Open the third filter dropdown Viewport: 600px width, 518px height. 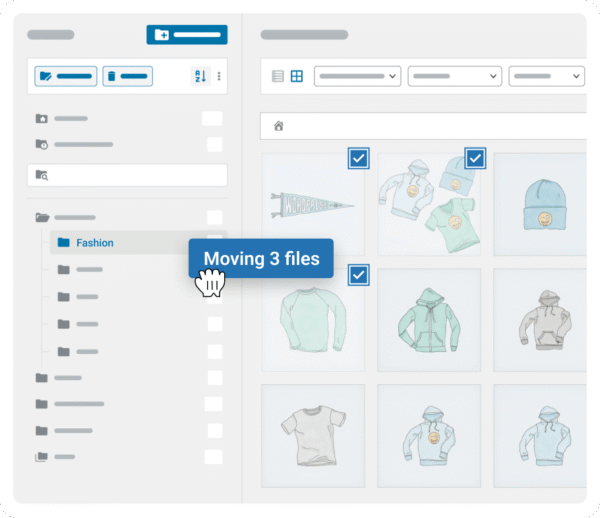(547, 76)
